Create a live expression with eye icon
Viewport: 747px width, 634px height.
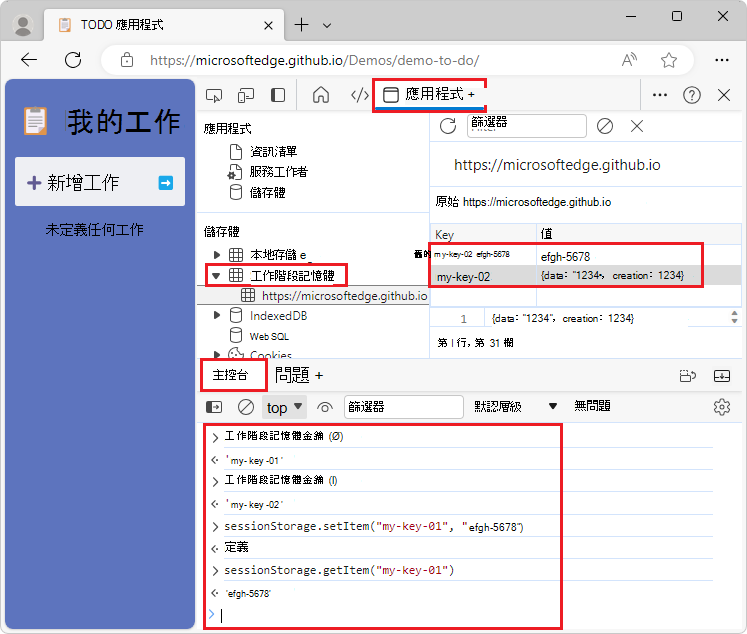pos(325,408)
